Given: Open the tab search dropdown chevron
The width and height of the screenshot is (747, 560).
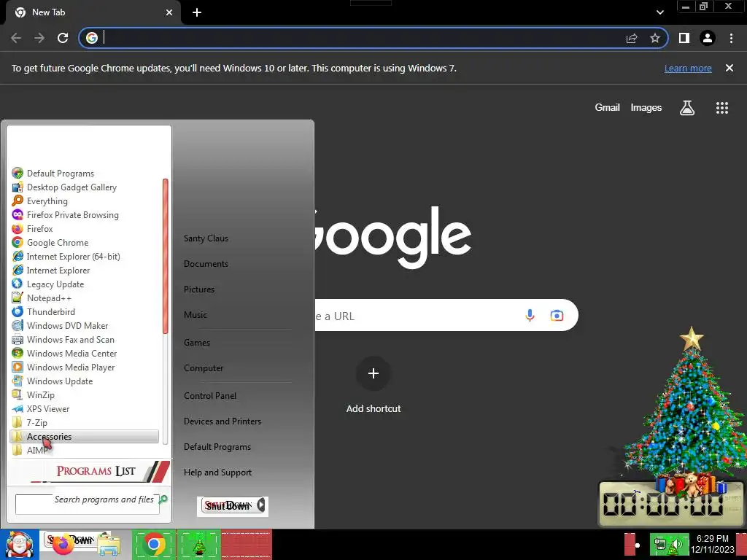Looking at the screenshot, I should coord(659,12).
